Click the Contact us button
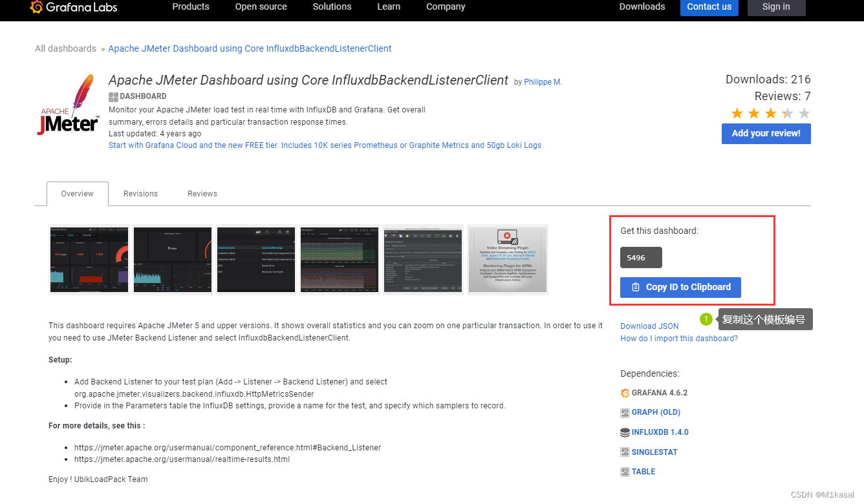This screenshot has width=864, height=504. click(x=709, y=7)
